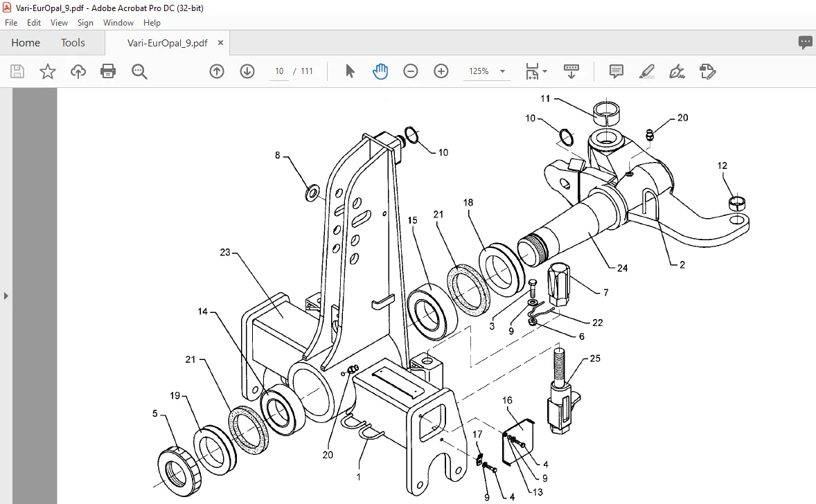Click part label 17 in diagram
The height and width of the screenshot is (504, 816).
[477, 434]
